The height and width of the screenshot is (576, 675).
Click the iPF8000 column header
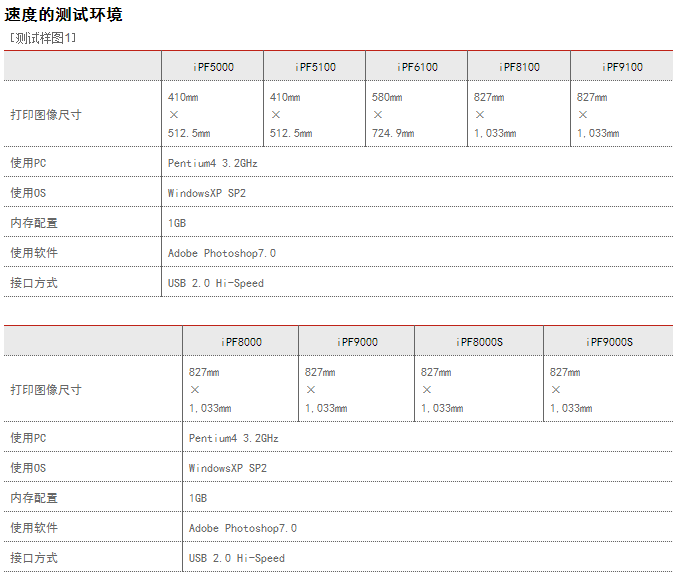coord(241,342)
